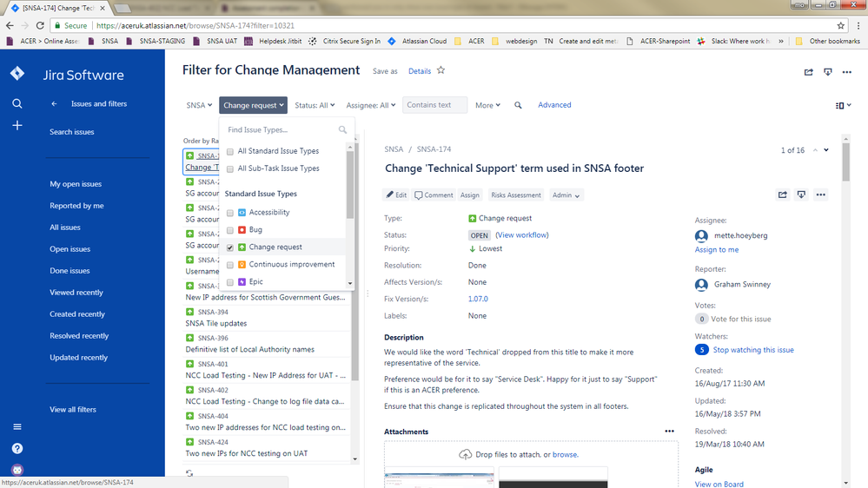This screenshot has width=868, height=488.
Task: Open SNSA project dropdown
Action: (199, 105)
